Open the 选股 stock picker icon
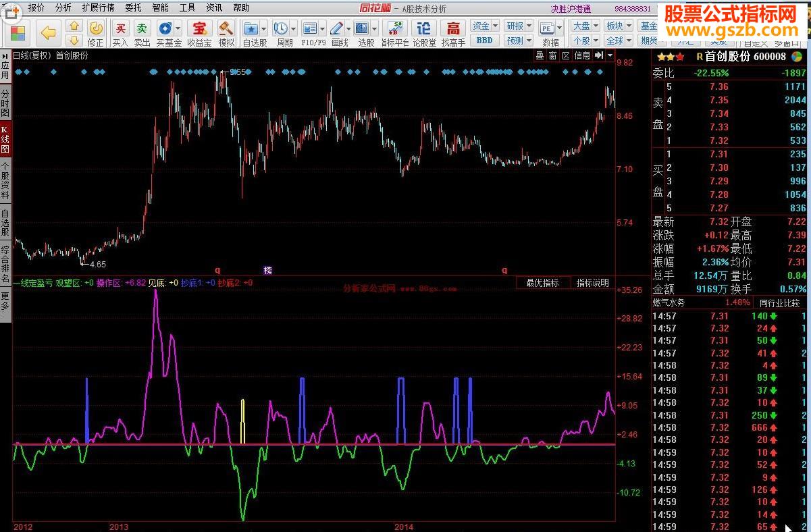 [x=362, y=28]
